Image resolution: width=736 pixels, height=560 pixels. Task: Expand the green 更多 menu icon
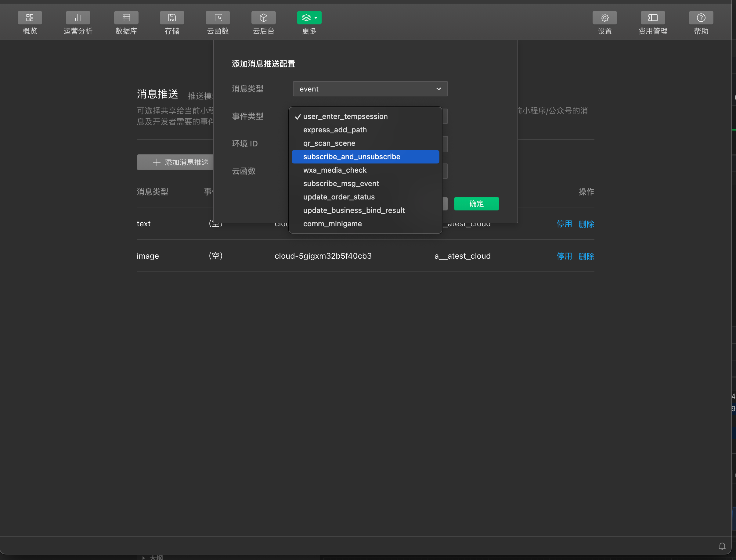click(x=309, y=18)
